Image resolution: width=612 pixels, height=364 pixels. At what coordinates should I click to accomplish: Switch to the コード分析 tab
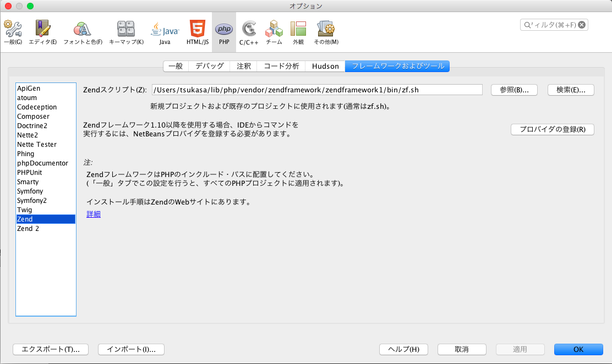pos(281,66)
